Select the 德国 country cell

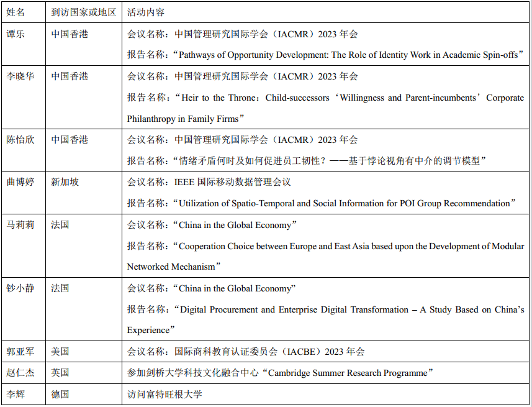pyautogui.click(x=60, y=393)
